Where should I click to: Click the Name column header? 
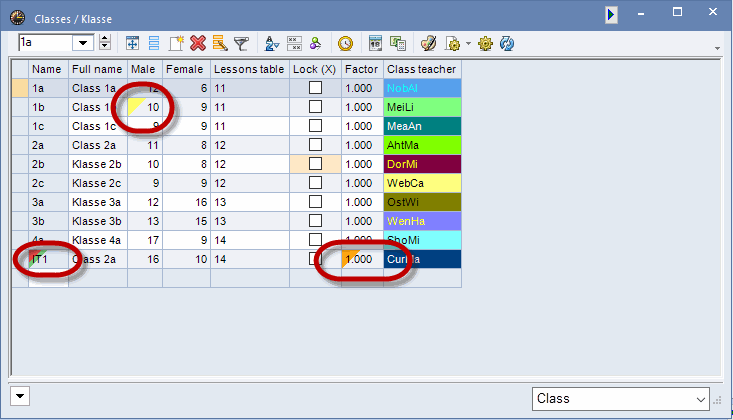pos(48,69)
